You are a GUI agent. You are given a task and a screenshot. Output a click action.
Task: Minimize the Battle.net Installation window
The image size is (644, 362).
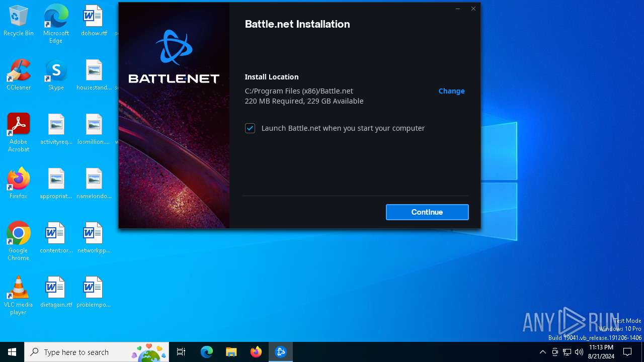coord(457,9)
